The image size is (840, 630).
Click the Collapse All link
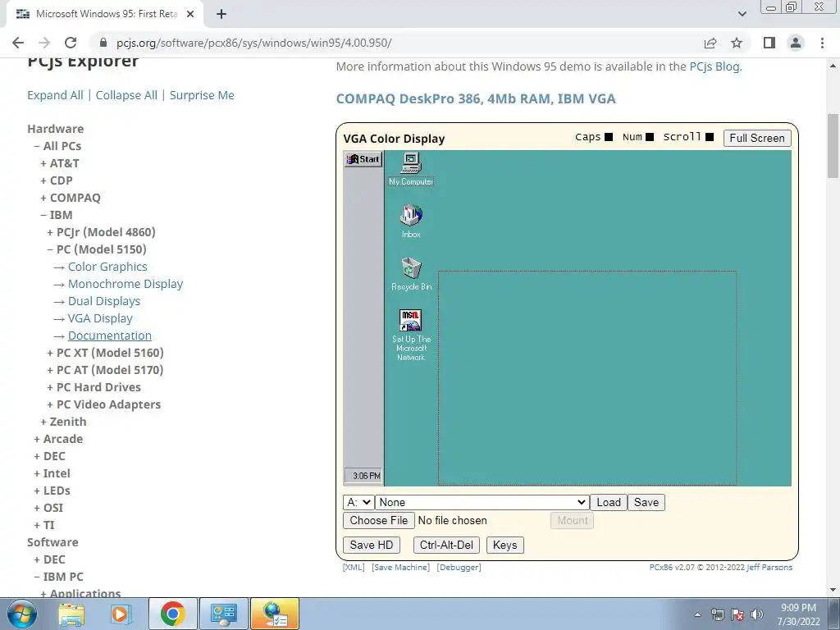point(126,95)
